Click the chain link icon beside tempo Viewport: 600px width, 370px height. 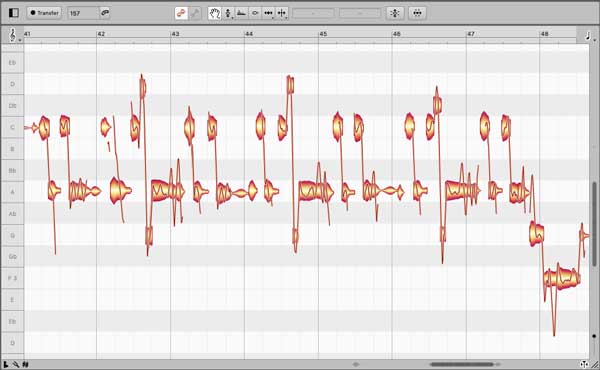[105, 13]
